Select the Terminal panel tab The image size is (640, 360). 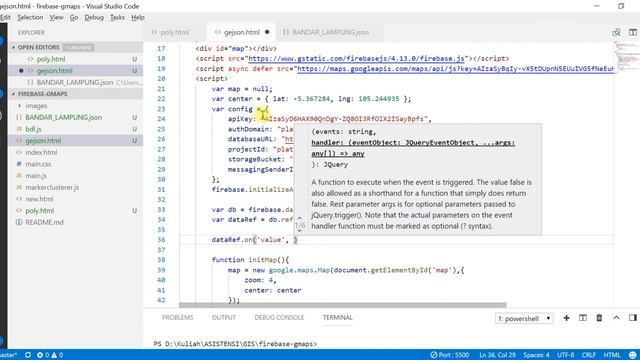tap(338, 318)
